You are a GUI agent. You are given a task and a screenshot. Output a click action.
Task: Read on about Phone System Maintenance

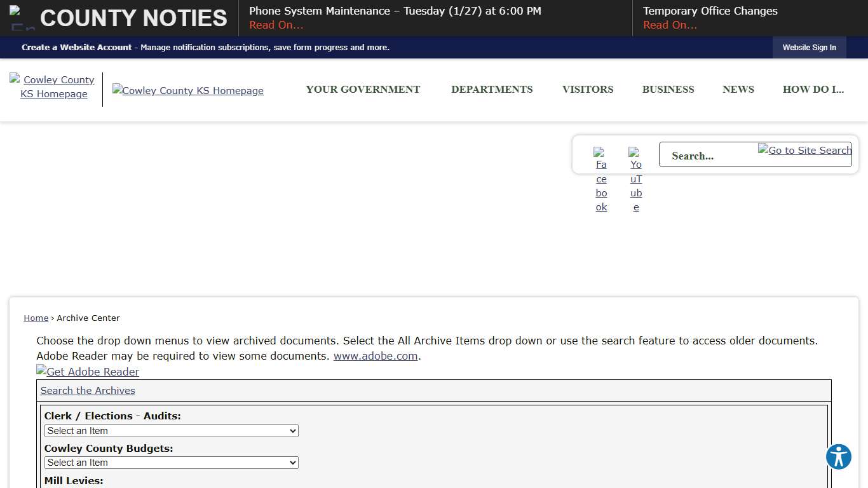tap(276, 25)
